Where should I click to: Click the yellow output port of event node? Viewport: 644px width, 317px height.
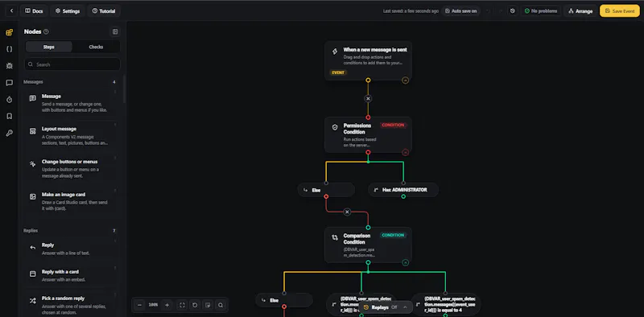click(x=368, y=80)
